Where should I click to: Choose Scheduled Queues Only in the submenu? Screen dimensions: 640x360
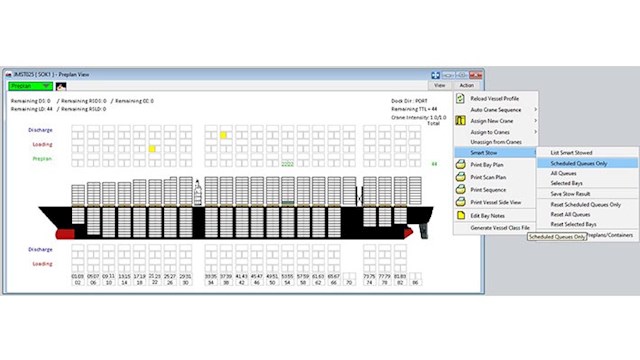coord(587,163)
